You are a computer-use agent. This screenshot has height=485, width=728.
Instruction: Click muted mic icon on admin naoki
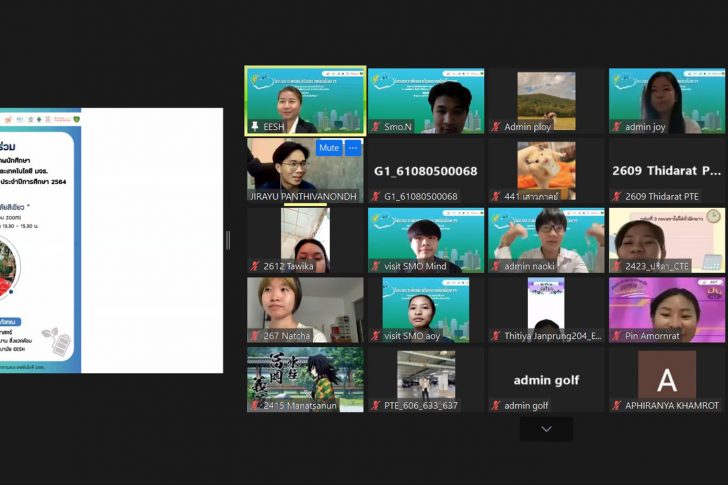pyautogui.click(x=496, y=267)
